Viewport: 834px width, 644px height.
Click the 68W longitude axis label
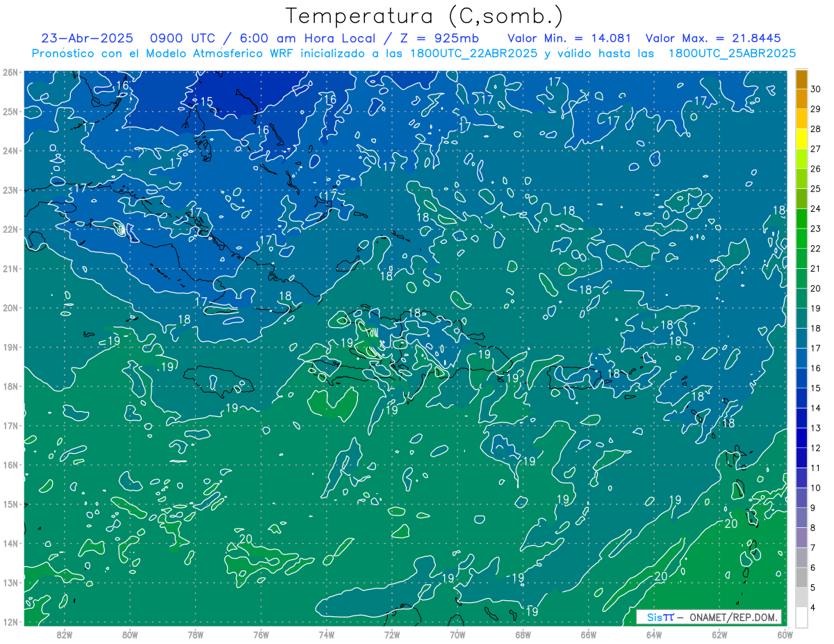(523, 634)
